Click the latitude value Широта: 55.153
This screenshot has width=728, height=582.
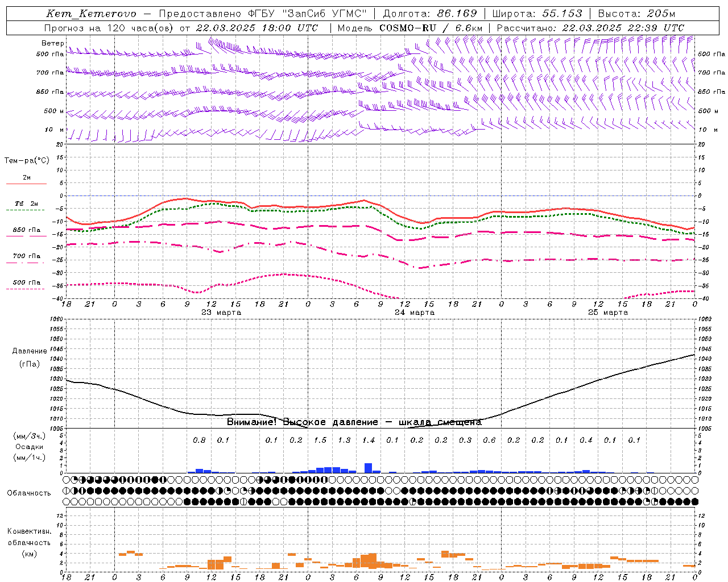537,14
